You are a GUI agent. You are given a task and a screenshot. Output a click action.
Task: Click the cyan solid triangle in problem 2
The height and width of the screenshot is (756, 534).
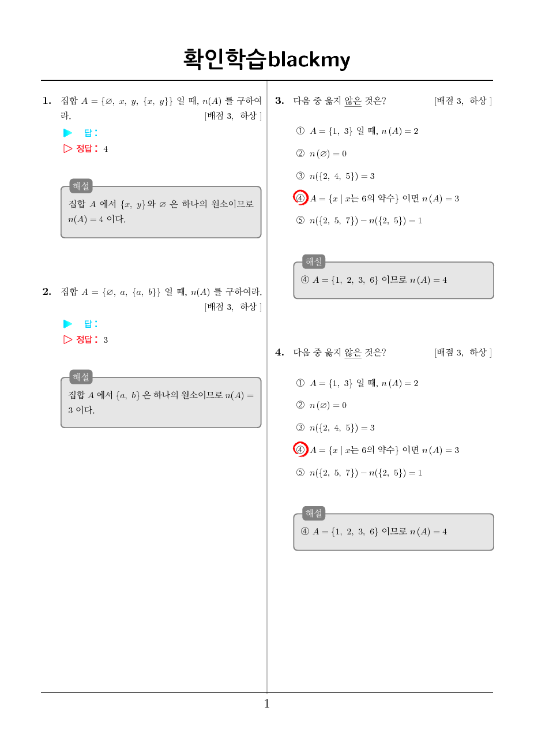click(x=68, y=324)
